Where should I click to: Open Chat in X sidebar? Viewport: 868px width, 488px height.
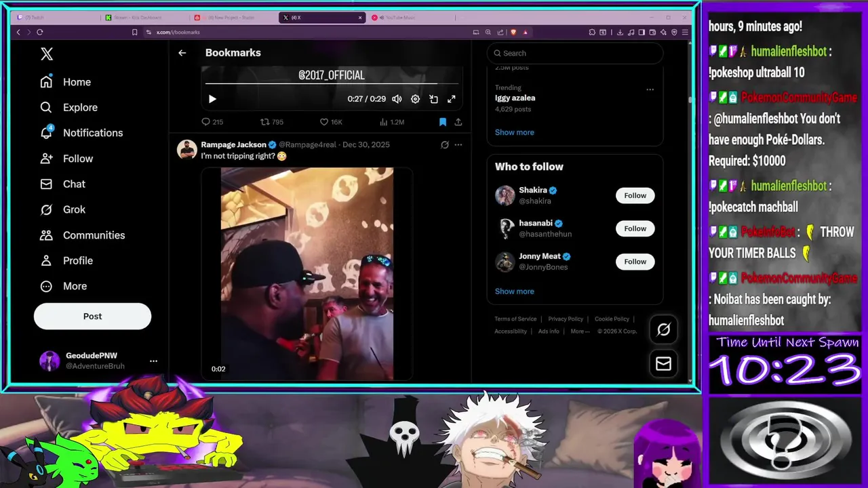pyautogui.click(x=63, y=184)
